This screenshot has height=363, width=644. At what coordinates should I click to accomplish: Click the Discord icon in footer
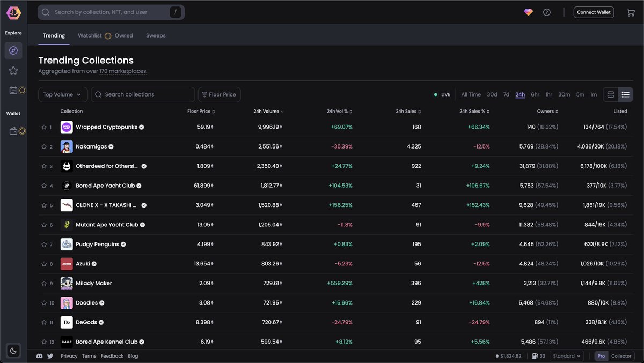point(39,356)
